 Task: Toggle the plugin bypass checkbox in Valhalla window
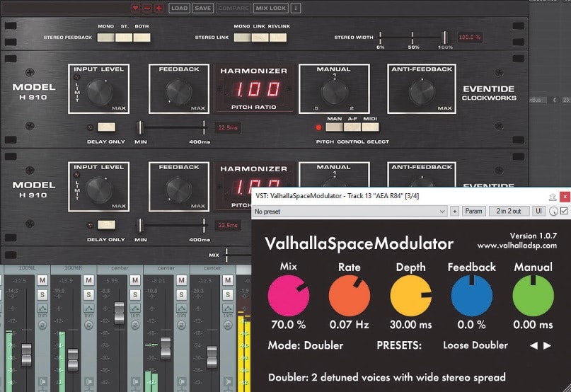click(564, 211)
